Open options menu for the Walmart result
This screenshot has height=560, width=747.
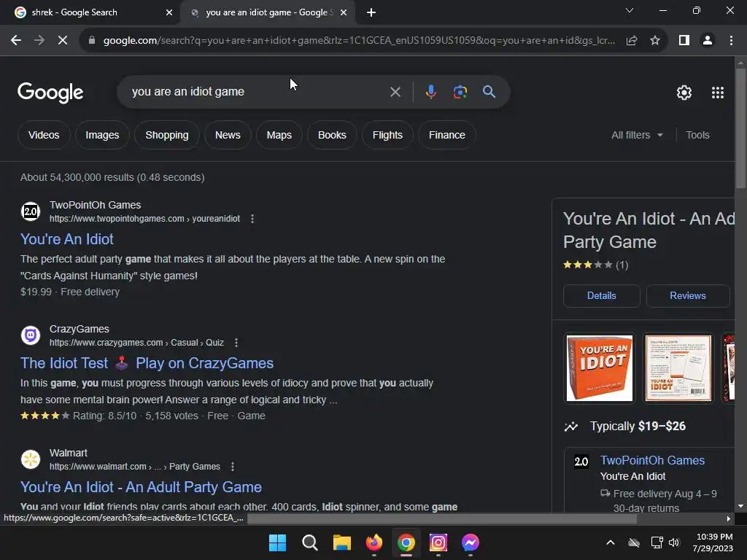233,467
